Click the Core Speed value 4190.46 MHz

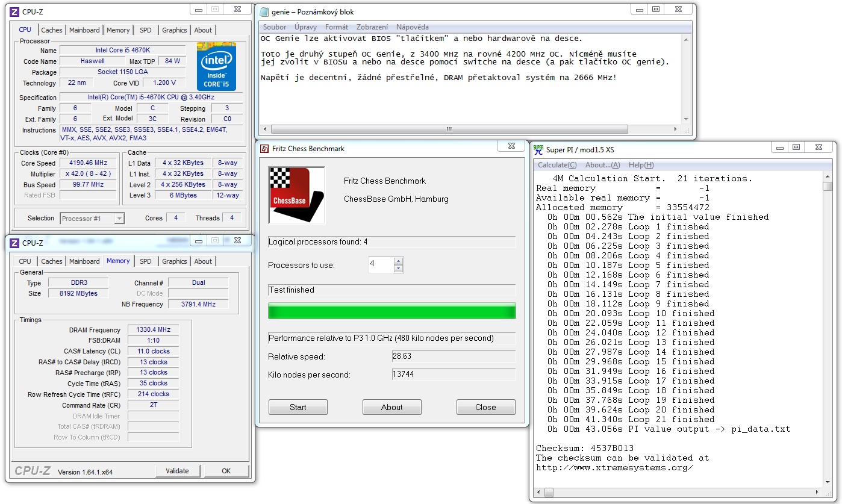89,163
